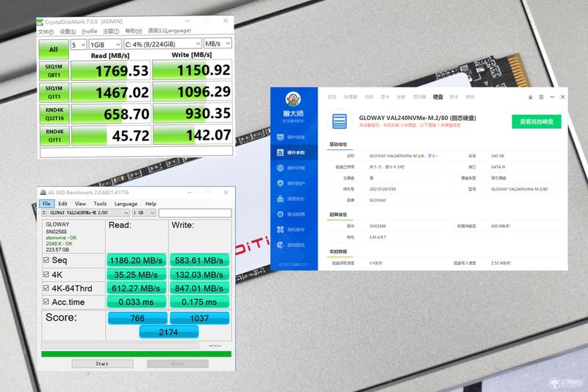588x392 pixels.
Task: Open the 主题(T) menu in CrystalDiskMark
Action: point(111,31)
